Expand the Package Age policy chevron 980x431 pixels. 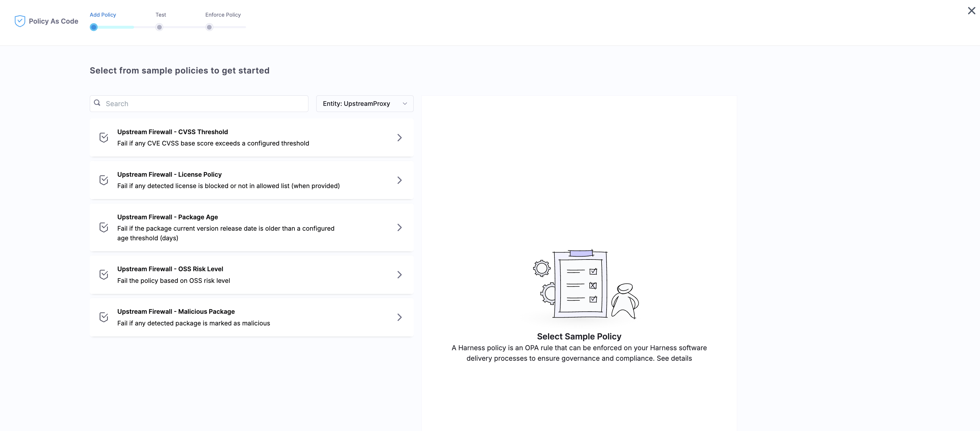click(399, 227)
